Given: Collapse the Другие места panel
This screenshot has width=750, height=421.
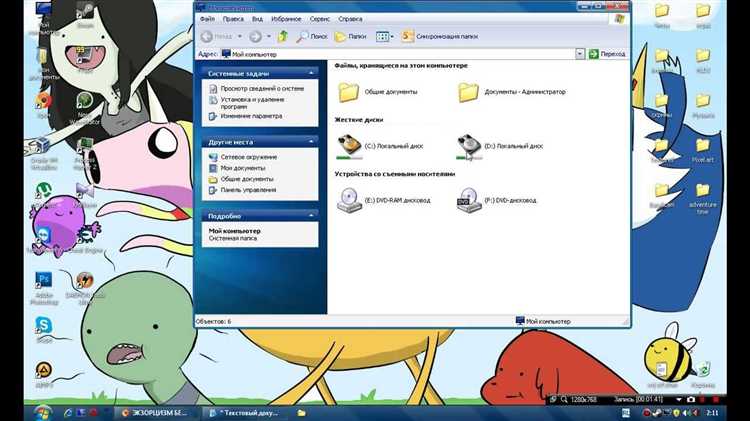Looking at the screenshot, I should click(311, 142).
